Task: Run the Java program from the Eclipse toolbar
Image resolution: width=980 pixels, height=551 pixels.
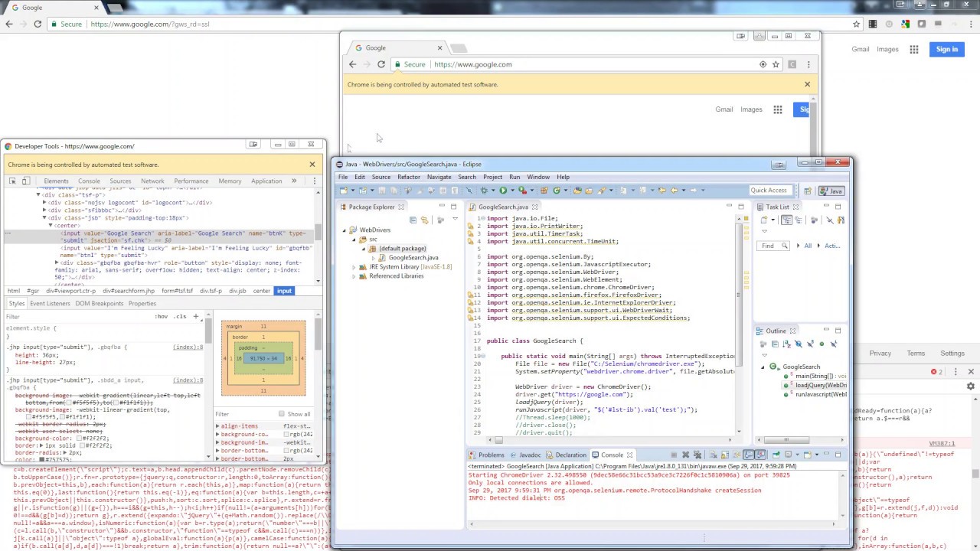Action: click(x=503, y=191)
